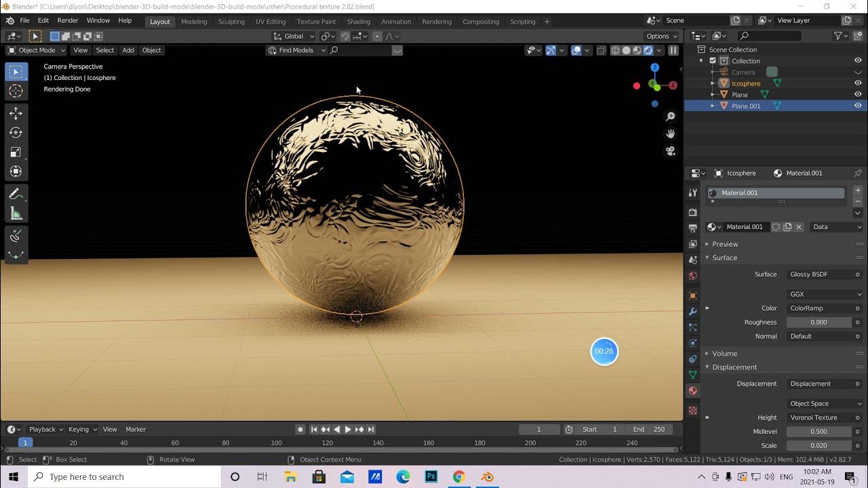
Task: Click the Roughness value slider
Action: tap(819, 323)
